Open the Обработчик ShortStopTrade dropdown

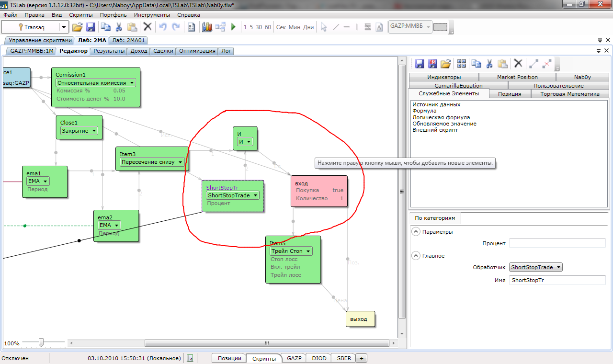[x=535, y=267]
